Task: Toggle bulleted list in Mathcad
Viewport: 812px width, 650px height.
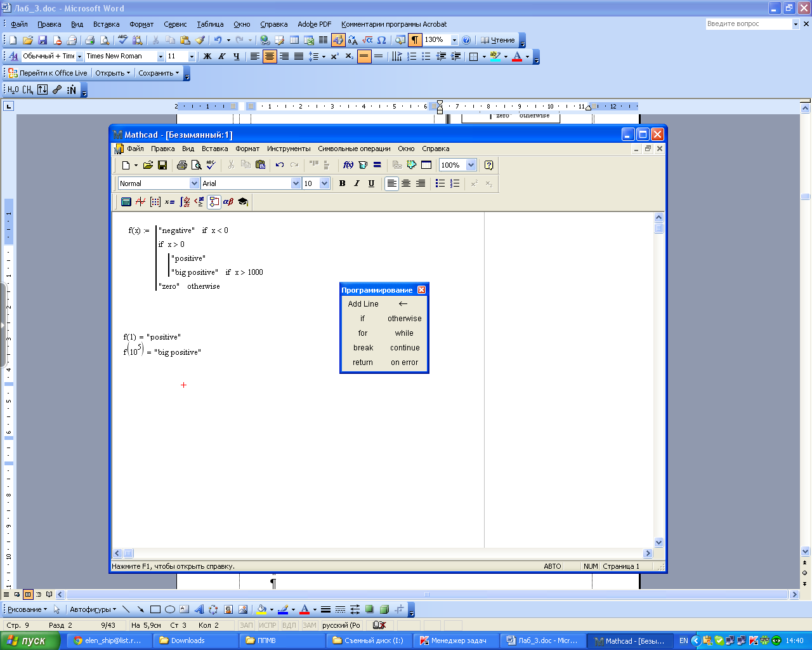Action: [440, 183]
